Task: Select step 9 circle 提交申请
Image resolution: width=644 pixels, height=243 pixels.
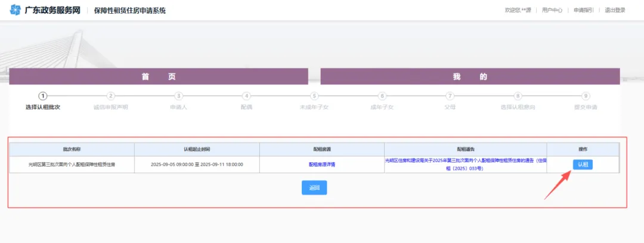Action: 586,96
